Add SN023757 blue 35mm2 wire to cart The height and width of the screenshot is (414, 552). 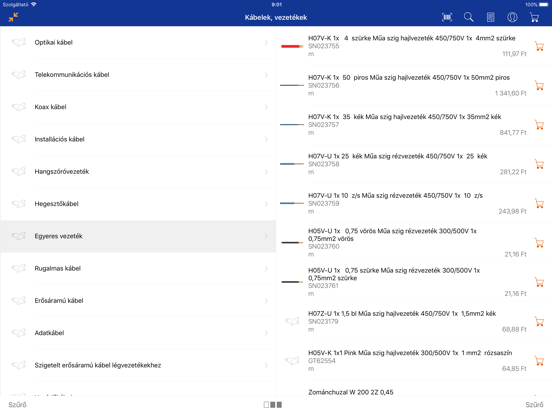tap(539, 125)
